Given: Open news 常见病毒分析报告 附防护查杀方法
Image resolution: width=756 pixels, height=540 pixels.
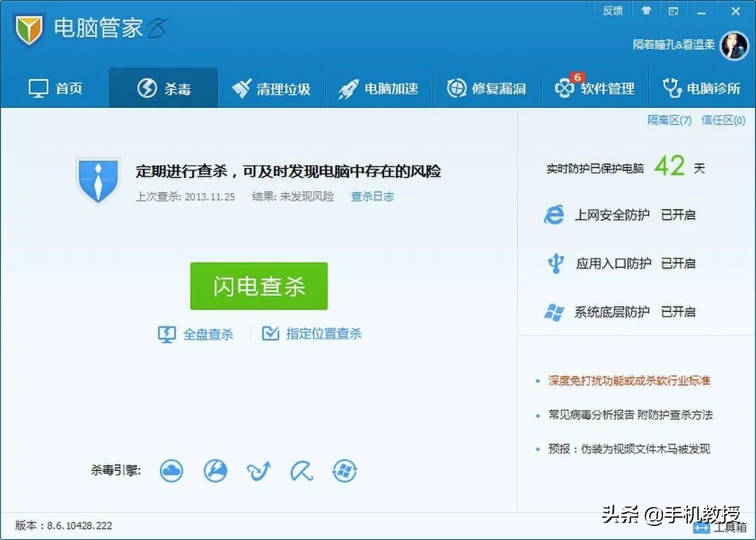Looking at the screenshot, I should [630, 415].
